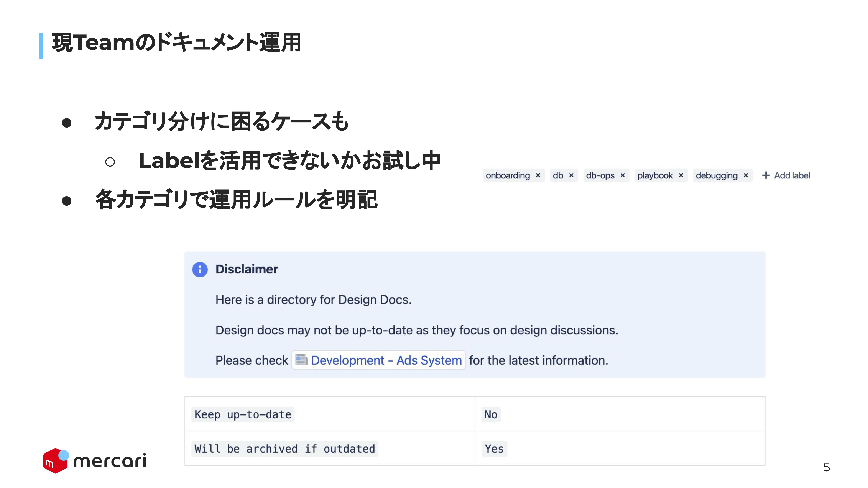
Task: Remove the playbook label
Action: (681, 175)
